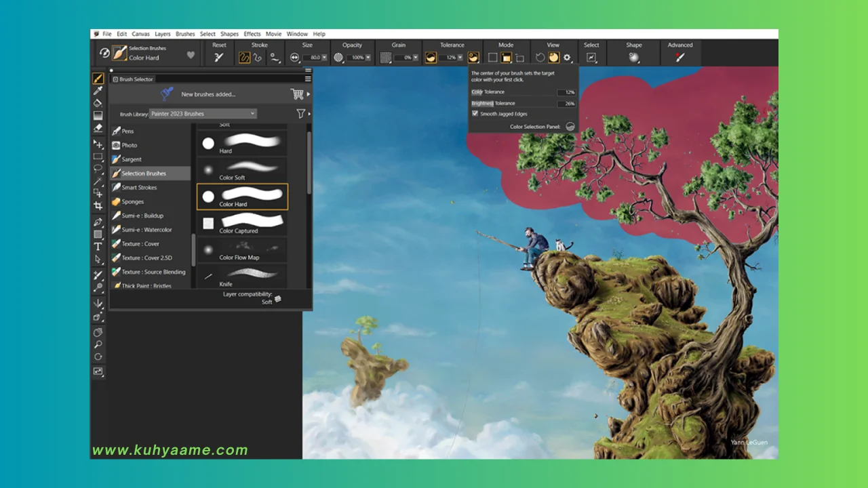Screen dimensions: 868x488
Task: Uncheck Smooth Jagged Edges checkbox
Action: coord(475,114)
